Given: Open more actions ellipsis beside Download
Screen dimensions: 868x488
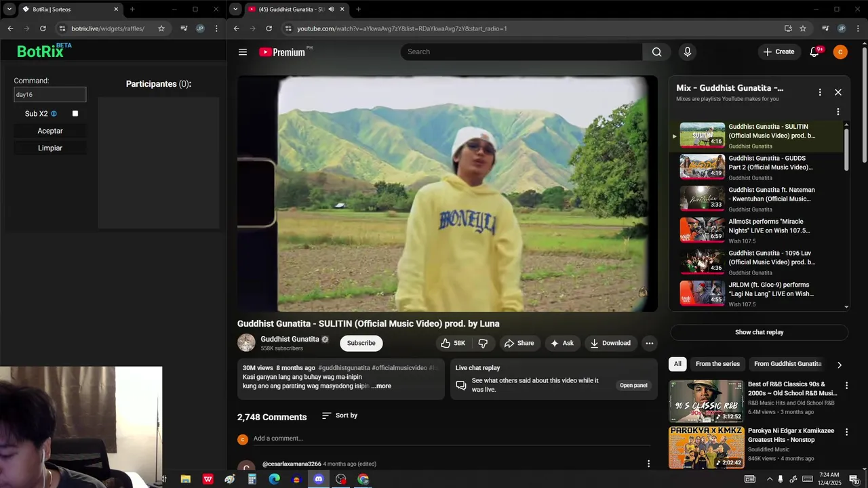Looking at the screenshot, I should (650, 343).
